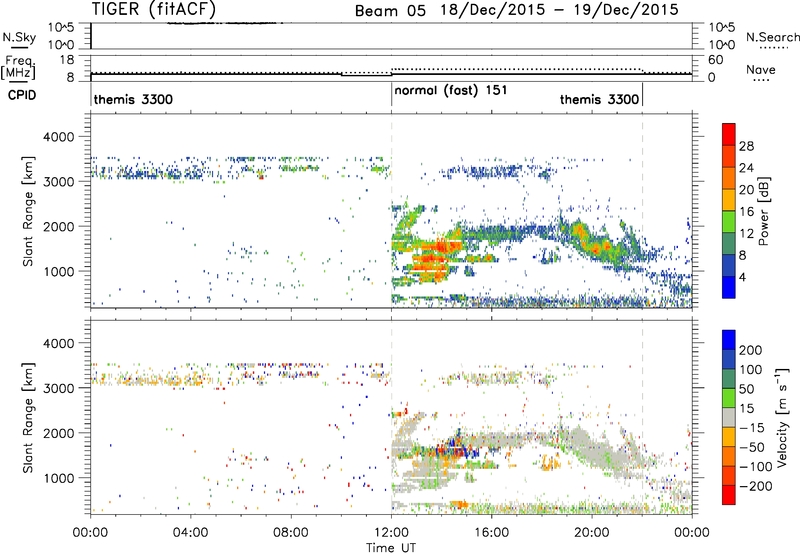Click the '18' frequency axis tick label
The width and height of the screenshot is (800, 554).
tap(67, 60)
